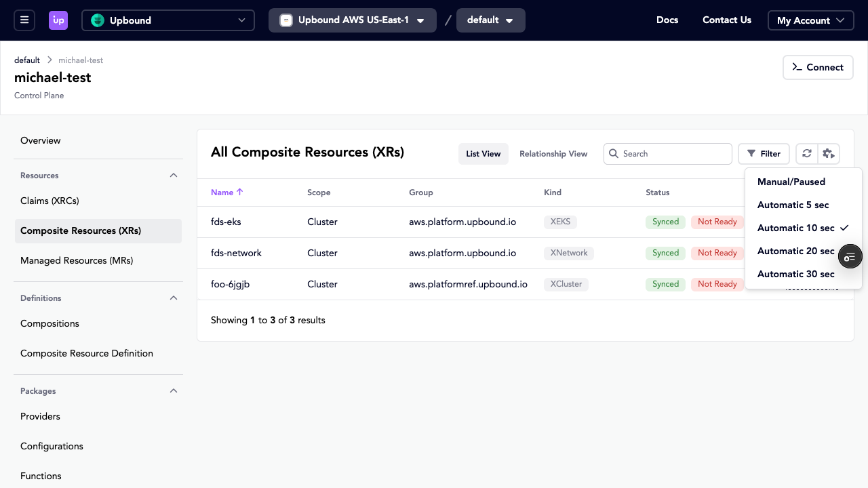Image resolution: width=868 pixels, height=488 pixels.
Task: Click the hamburger menu icon
Action: tap(24, 20)
